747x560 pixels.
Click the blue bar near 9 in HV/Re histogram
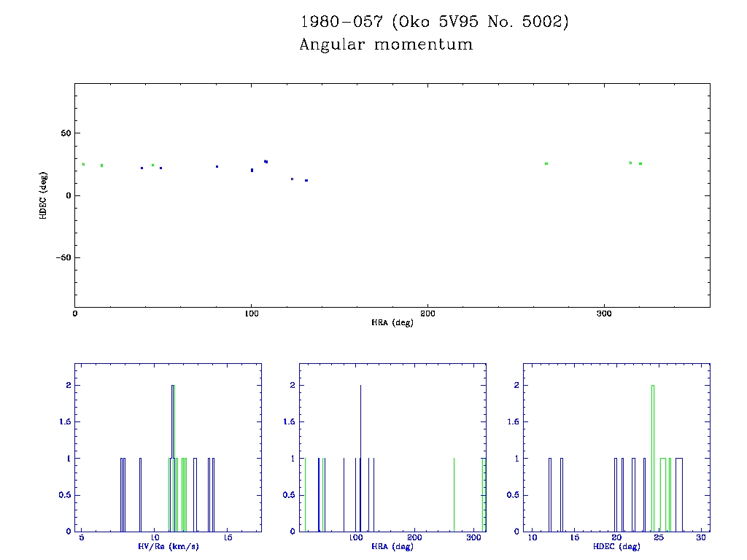[140, 496]
